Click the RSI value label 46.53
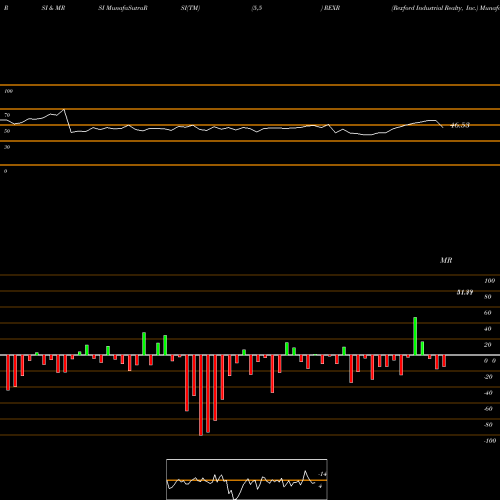Viewport: 500px width, 500px height. tap(460, 125)
